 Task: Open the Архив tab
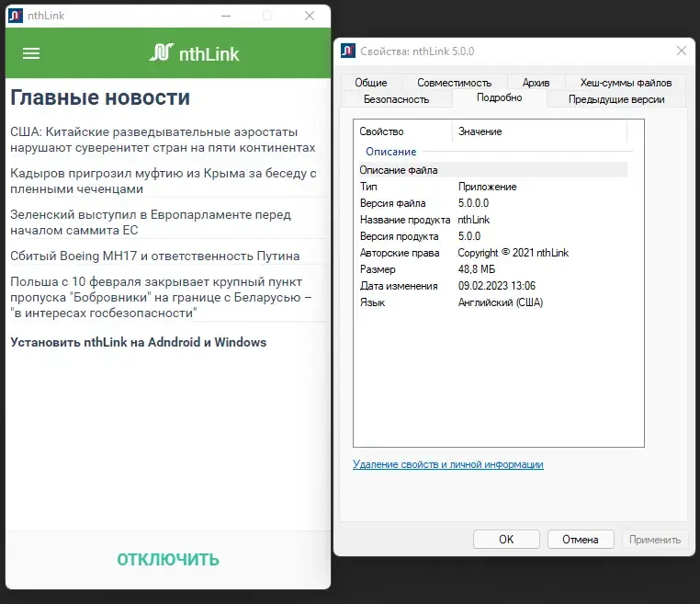click(x=536, y=83)
